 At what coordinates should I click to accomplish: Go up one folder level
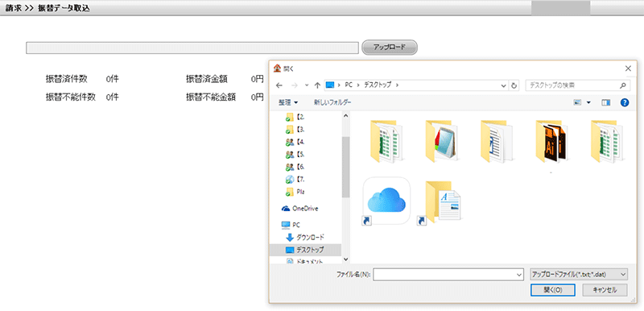click(x=317, y=85)
